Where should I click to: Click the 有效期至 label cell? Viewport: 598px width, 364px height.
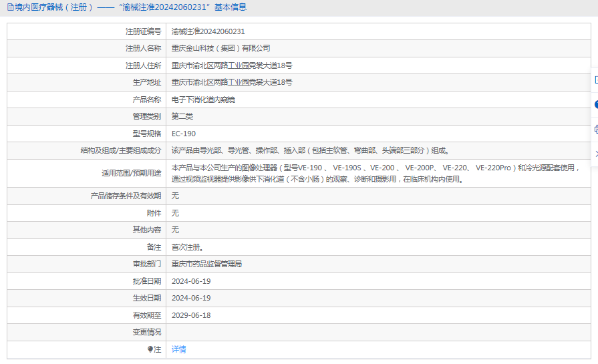coord(87,315)
